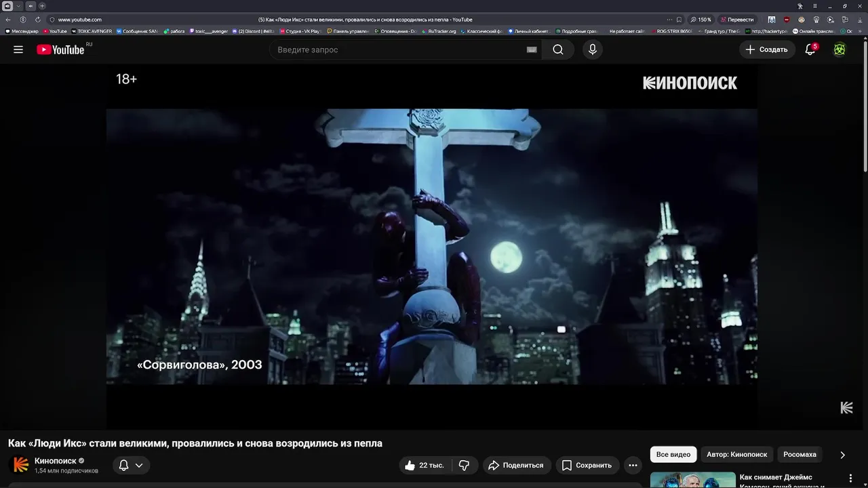Open the red adblock extension icon
Image resolution: width=868 pixels, height=488 pixels.
pyautogui.click(x=787, y=20)
